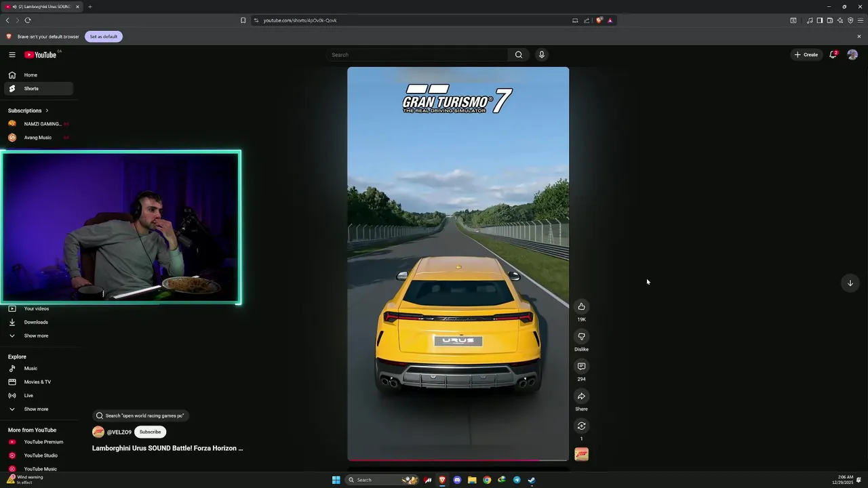The height and width of the screenshot is (488, 868).
Task: Mute the tab via speaker icon
Action: (x=15, y=7)
